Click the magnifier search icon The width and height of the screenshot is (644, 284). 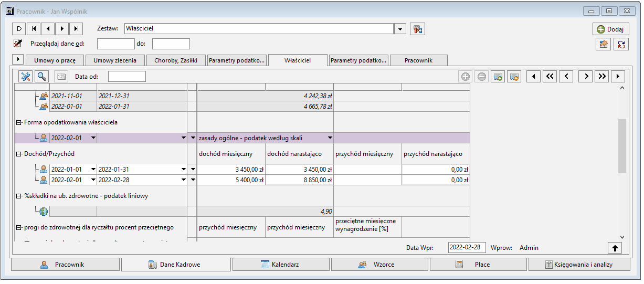tap(41, 77)
